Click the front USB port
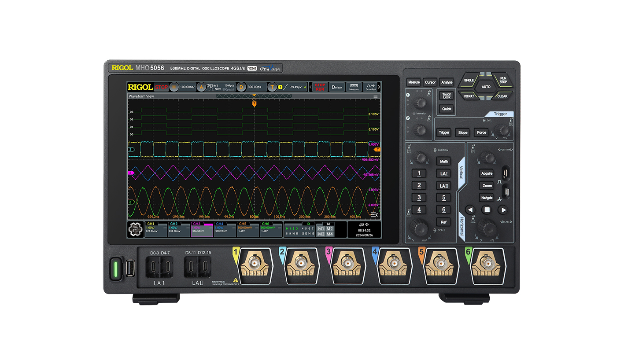 pyautogui.click(x=130, y=268)
